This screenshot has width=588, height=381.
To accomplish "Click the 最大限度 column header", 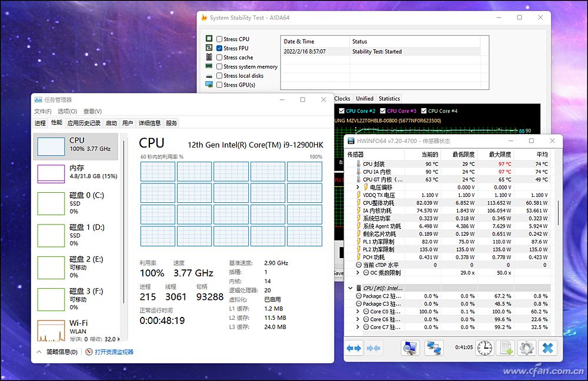I will point(496,154).
